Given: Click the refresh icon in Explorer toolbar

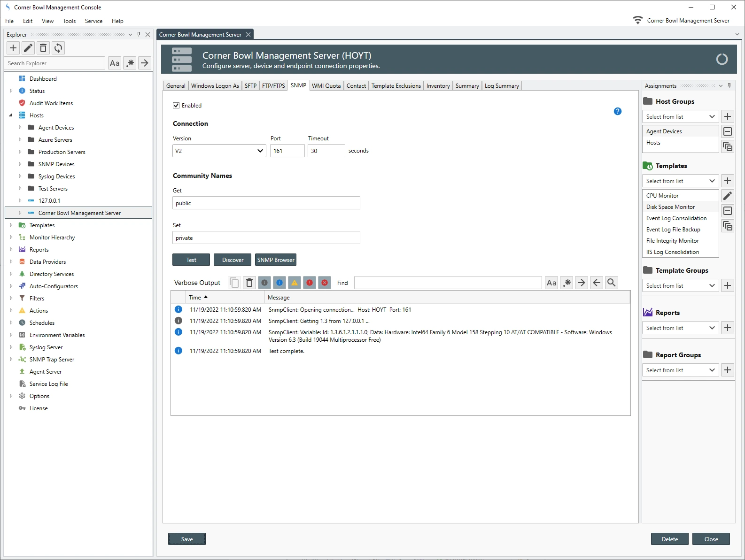Looking at the screenshot, I should [x=58, y=48].
